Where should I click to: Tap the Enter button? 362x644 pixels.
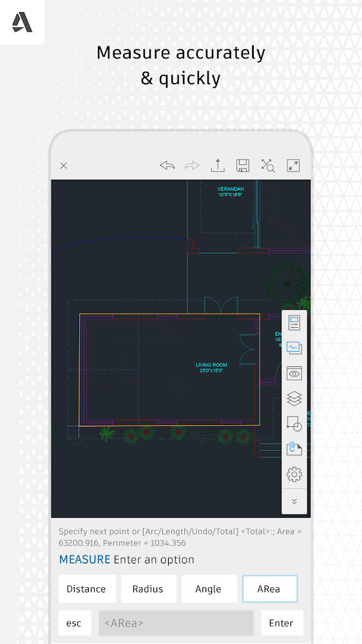[x=282, y=623]
